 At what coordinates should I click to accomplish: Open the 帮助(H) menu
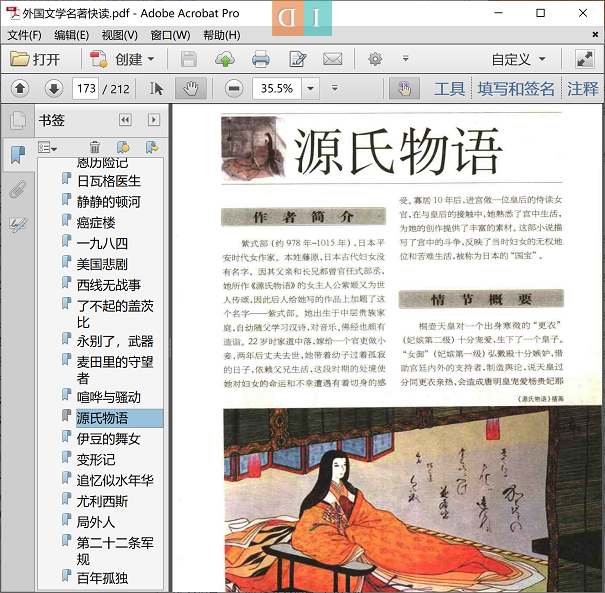point(221,35)
